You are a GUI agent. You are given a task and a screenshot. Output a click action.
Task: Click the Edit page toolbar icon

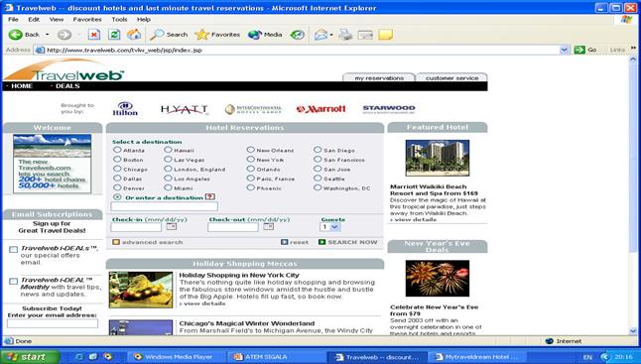pyautogui.click(x=365, y=35)
